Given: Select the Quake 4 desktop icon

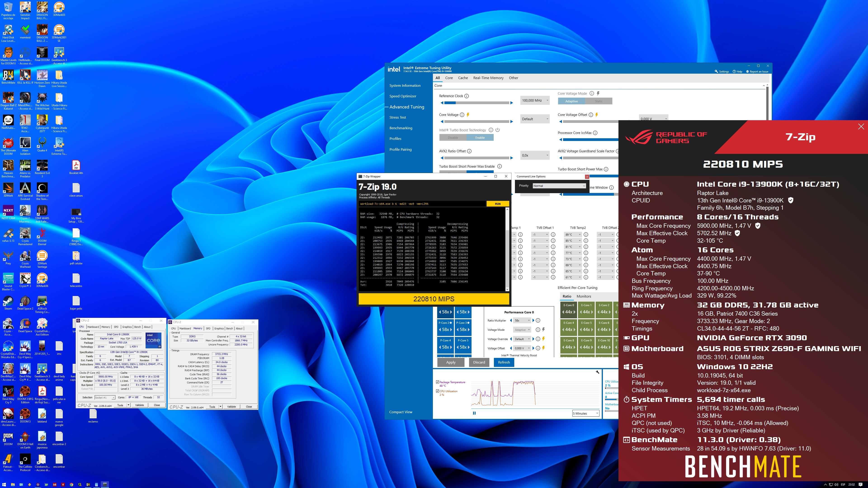Looking at the screenshot, I should tap(42, 145).
